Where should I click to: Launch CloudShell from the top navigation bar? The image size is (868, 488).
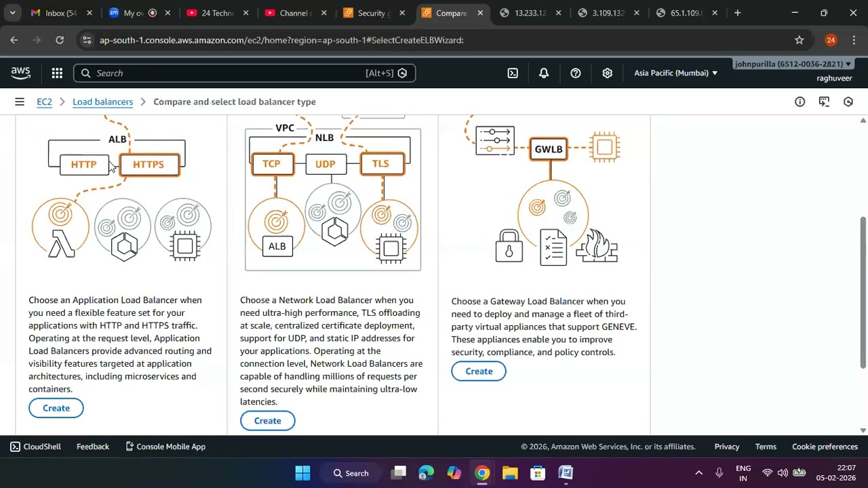point(513,73)
